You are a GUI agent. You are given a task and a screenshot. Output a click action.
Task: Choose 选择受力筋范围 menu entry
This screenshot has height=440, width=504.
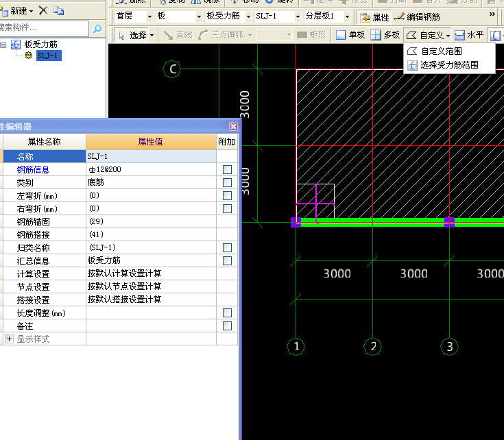(x=448, y=65)
